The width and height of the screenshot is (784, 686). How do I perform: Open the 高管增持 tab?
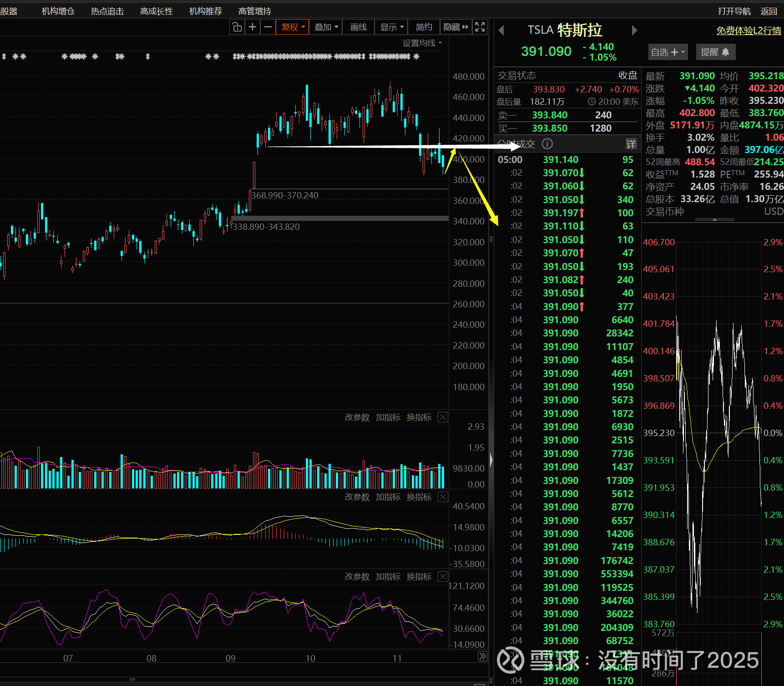coord(255,11)
